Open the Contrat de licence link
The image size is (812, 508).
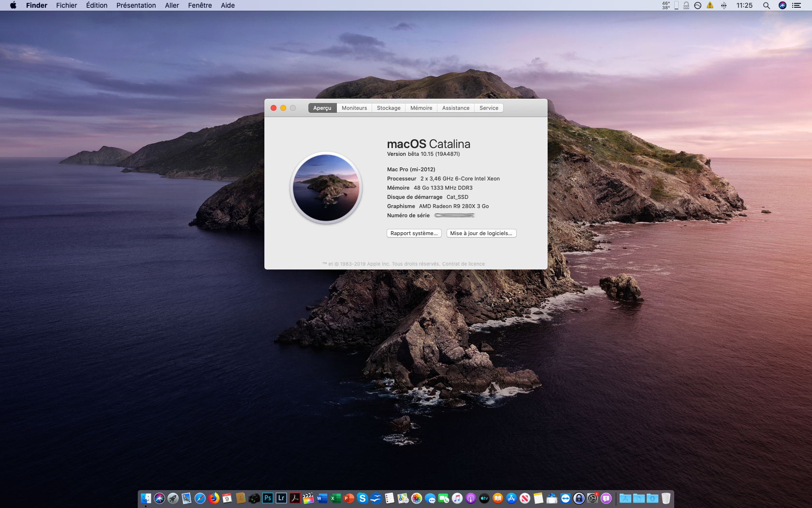coord(464,264)
